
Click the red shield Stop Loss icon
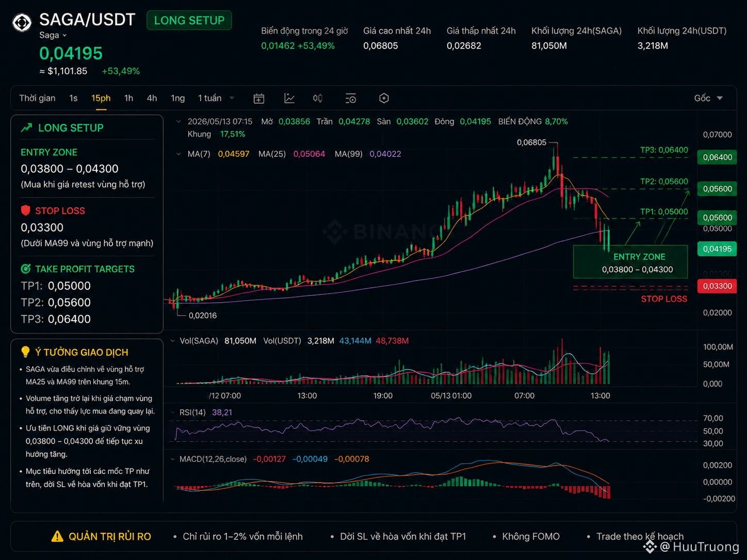(x=25, y=210)
